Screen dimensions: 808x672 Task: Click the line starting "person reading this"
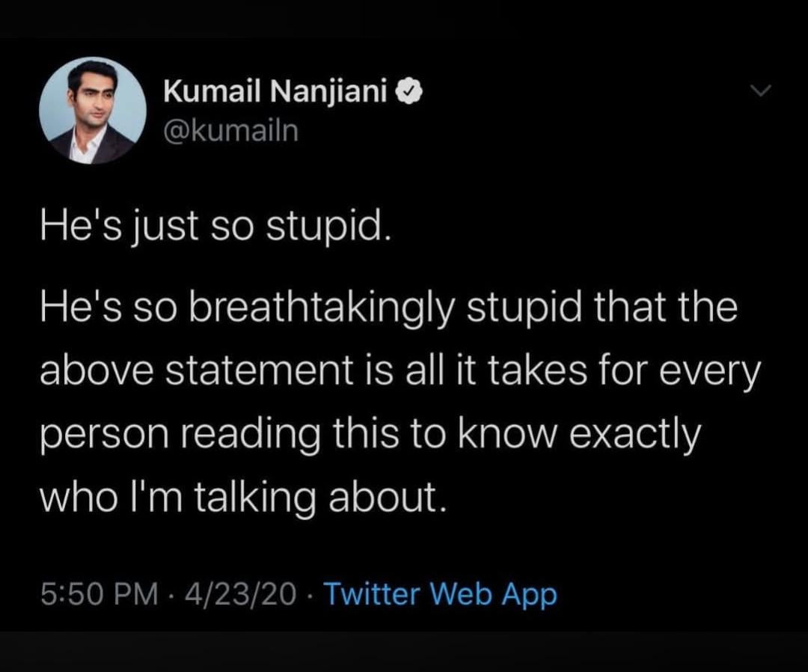click(x=370, y=436)
